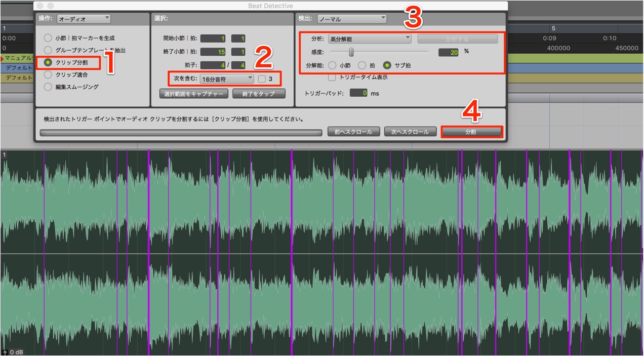Click 終了小節 bar field showing 15
This screenshot has height=356, width=644.
pyautogui.click(x=213, y=52)
